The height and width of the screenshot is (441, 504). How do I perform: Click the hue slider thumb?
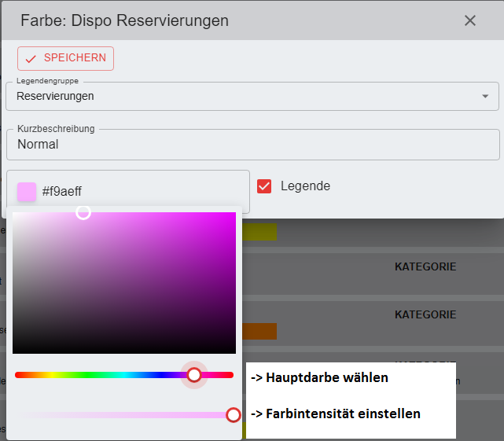point(194,375)
